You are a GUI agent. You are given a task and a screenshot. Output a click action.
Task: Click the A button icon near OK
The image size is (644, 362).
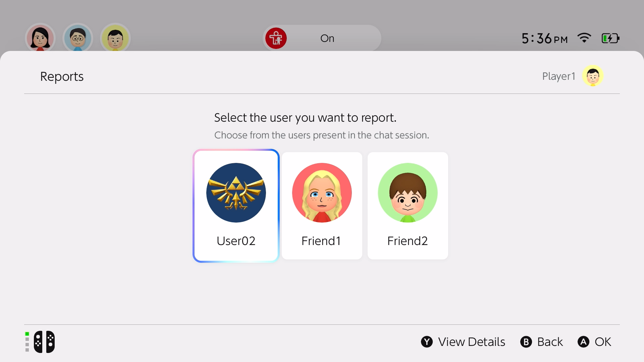click(584, 342)
